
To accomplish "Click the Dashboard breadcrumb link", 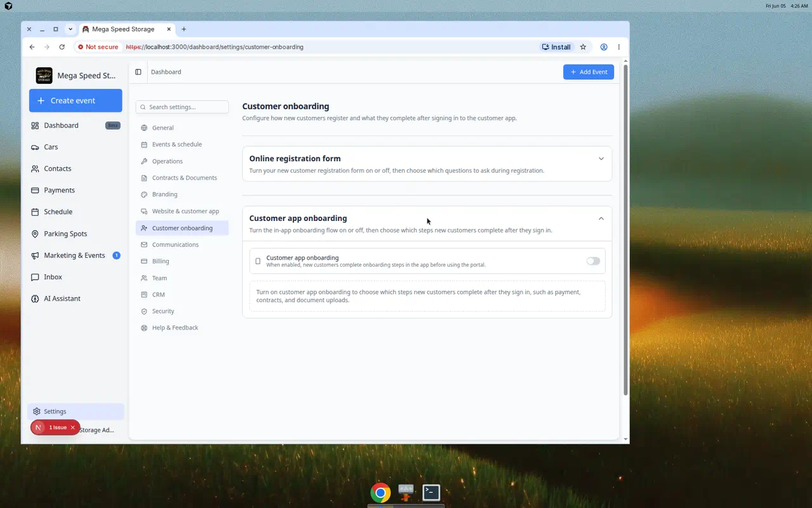I will pos(166,72).
